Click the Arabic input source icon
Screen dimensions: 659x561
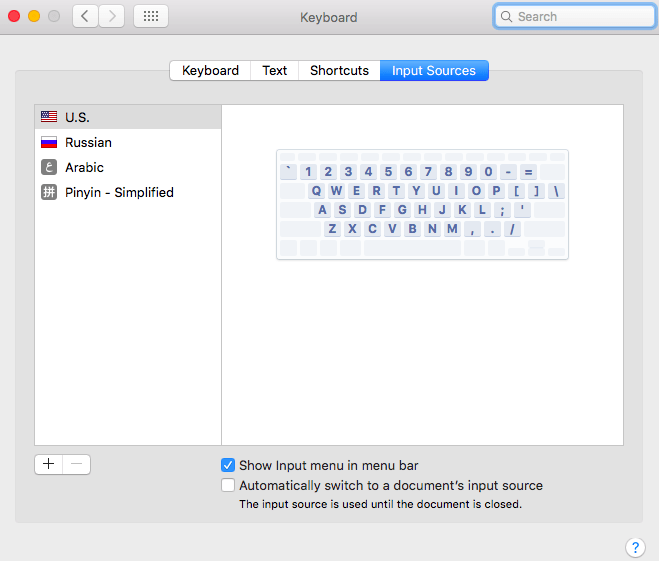pyautogui.click(x=48, y=167)
